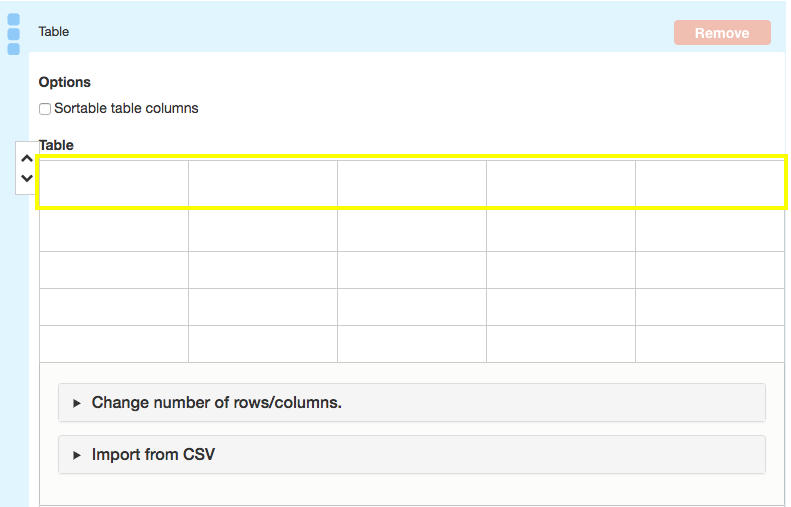Click last column cell in the bottom table row

click(710, 344)
